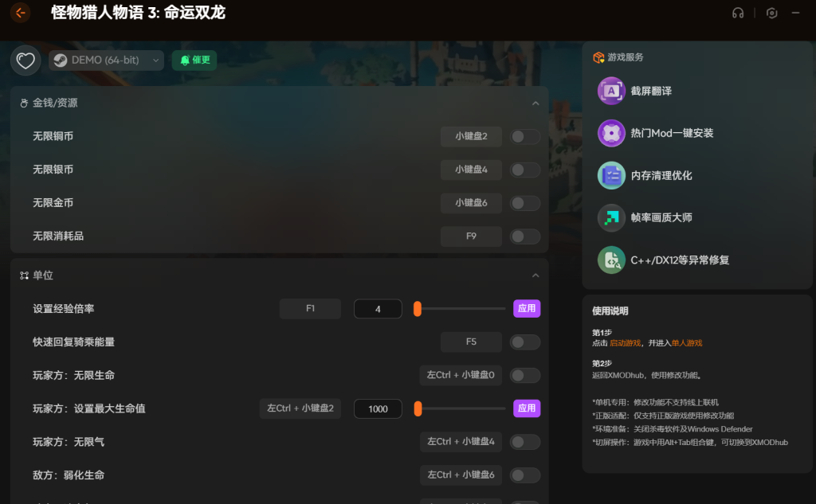The height and width of the screenshot is (504, 816).
Task: Click the 启动游戏 link
Action: pyautogui.click(x=625, y=343)
